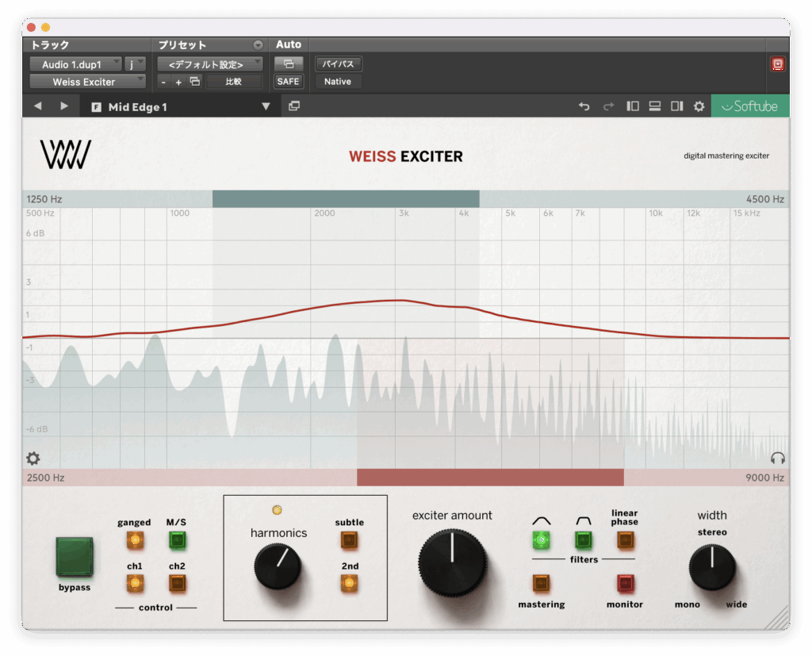Viewport: 812px width, 656px height.
Task: Open the Weiss Exciter plug-in selector
Action: (x=87, y=82)
